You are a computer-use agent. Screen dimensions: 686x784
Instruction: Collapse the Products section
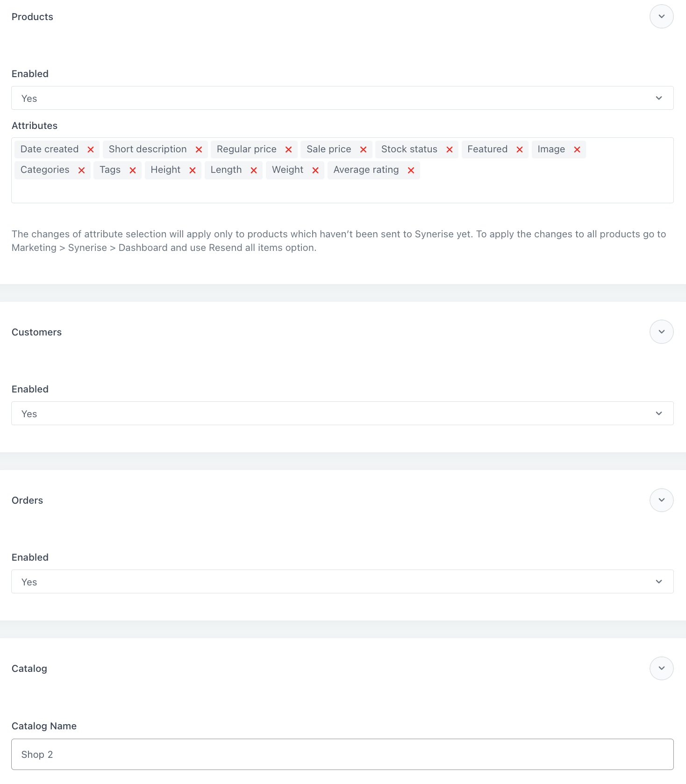click(661, 16)
